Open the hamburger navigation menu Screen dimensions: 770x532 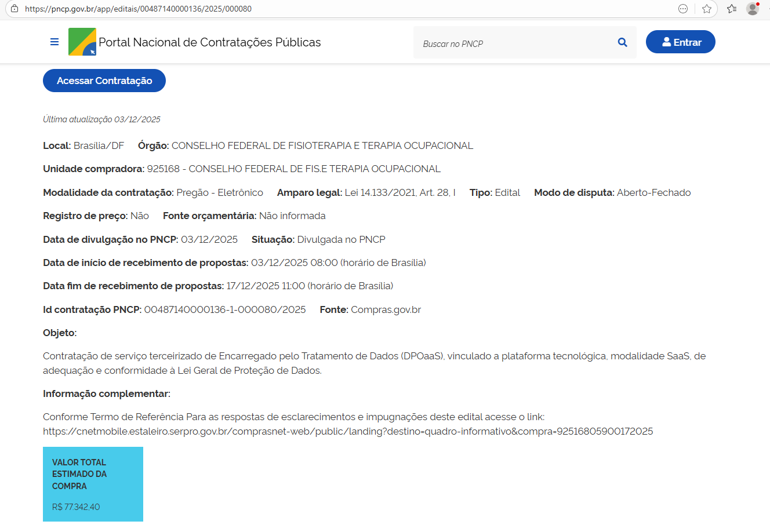tap(55, 42)
